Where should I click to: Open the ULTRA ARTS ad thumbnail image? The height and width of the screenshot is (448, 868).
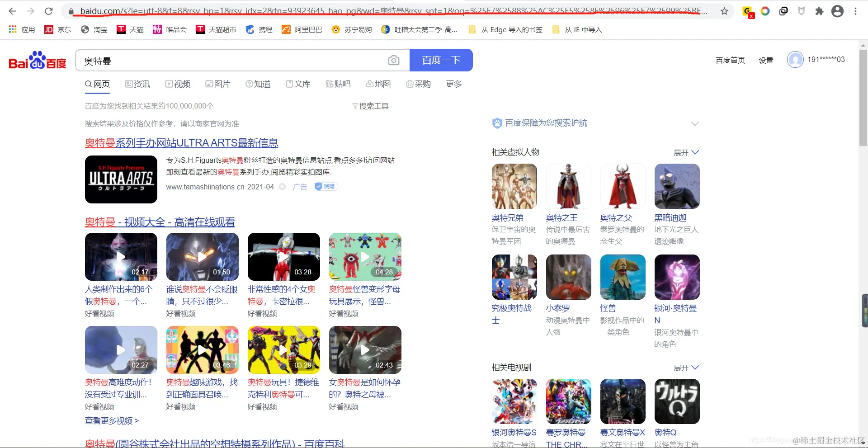coord(121,179)
